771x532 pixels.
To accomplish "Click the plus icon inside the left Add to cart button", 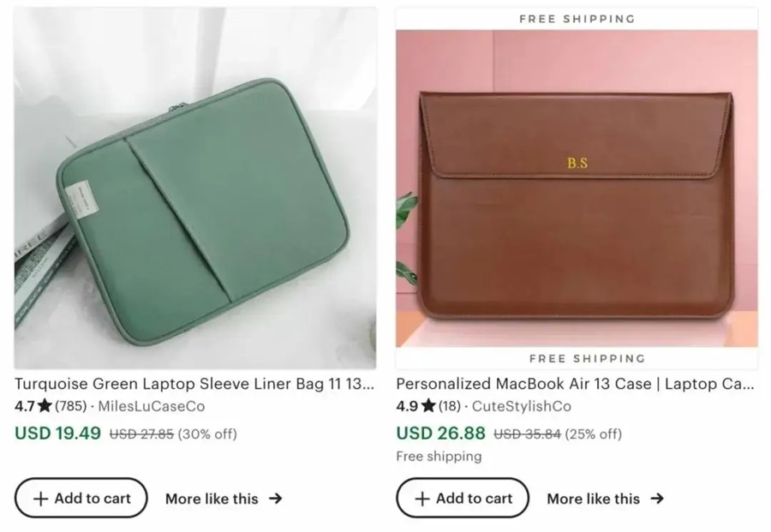I will tap(39, 498).
